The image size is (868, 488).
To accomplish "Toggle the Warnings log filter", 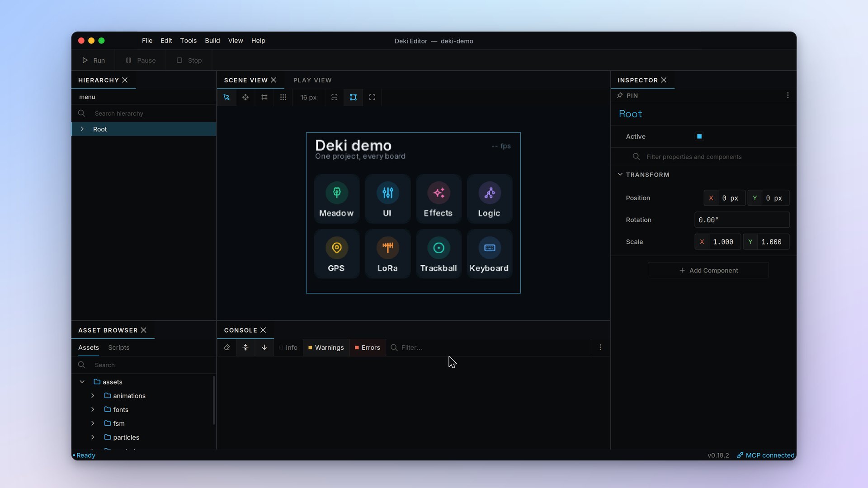I will tap(326, 347).
